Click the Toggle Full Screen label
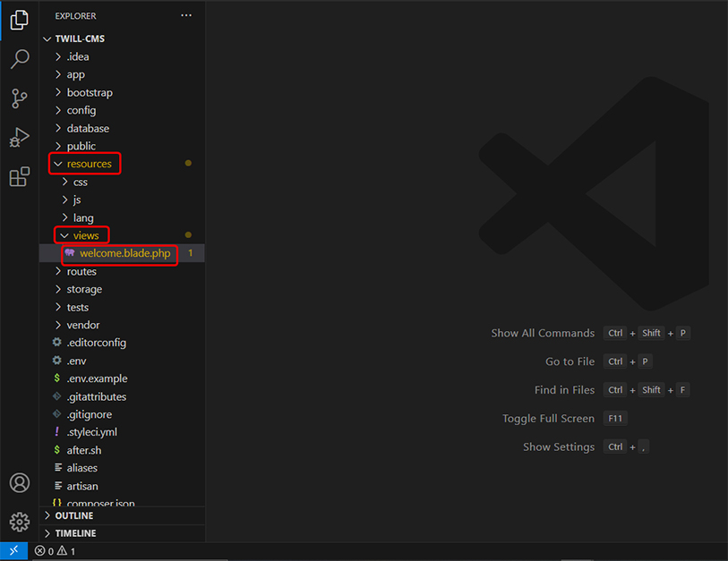This screenshot has height=561, width=728. click(x=548, y=419)
